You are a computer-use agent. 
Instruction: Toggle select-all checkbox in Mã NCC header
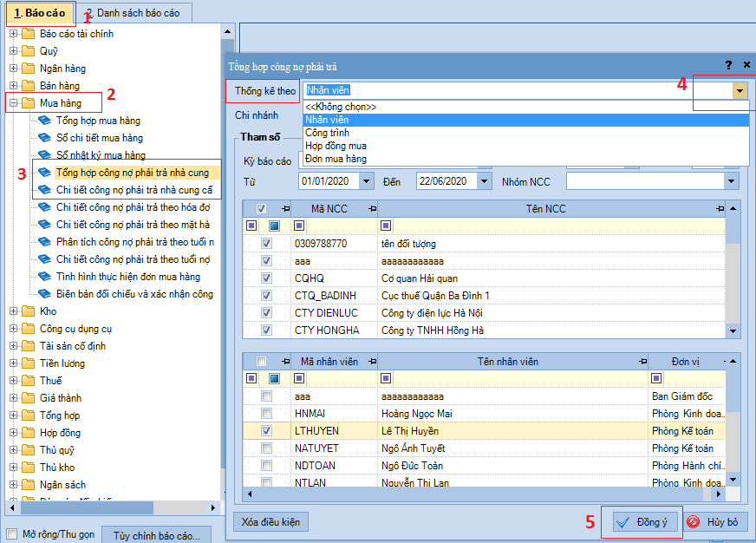(x=261, y=209)
